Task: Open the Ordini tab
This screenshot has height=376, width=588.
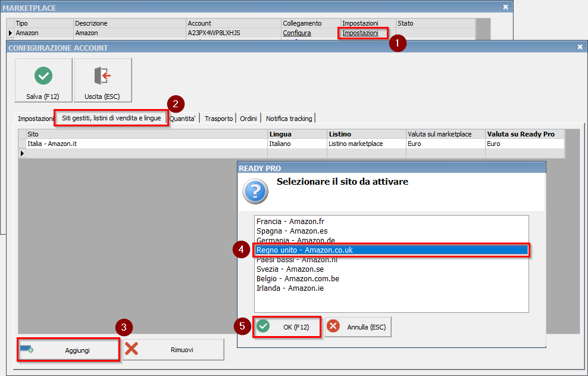Action: [x=248, y=119]
